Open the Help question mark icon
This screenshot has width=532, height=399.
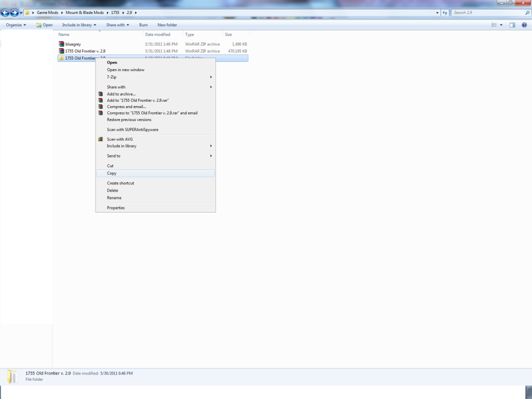524,25
